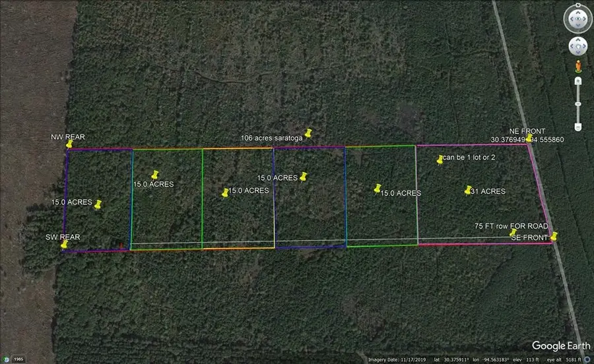Select the 31 ACRES pushpin
This screenshot has height=364, width=594.
468,191
